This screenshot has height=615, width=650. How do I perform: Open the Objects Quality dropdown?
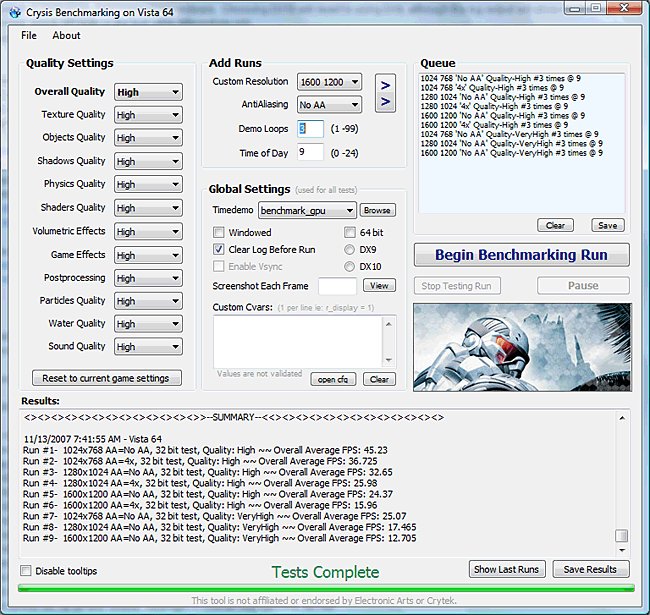click(148, 138)
